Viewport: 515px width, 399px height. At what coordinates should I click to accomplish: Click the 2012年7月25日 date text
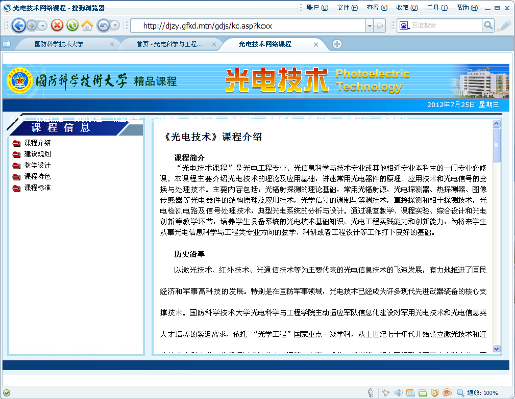pyautogui.click(x=451, y=105)
